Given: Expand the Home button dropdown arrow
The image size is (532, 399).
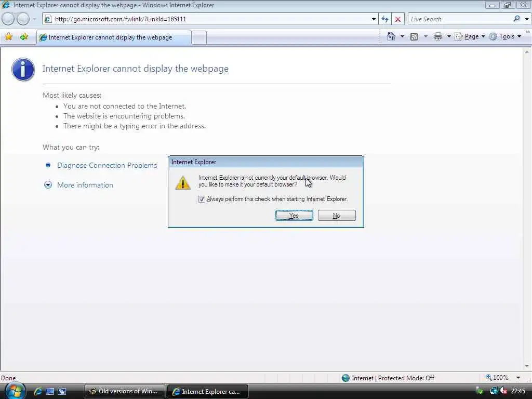Looking at the screenshot, I should click(403, 36).
